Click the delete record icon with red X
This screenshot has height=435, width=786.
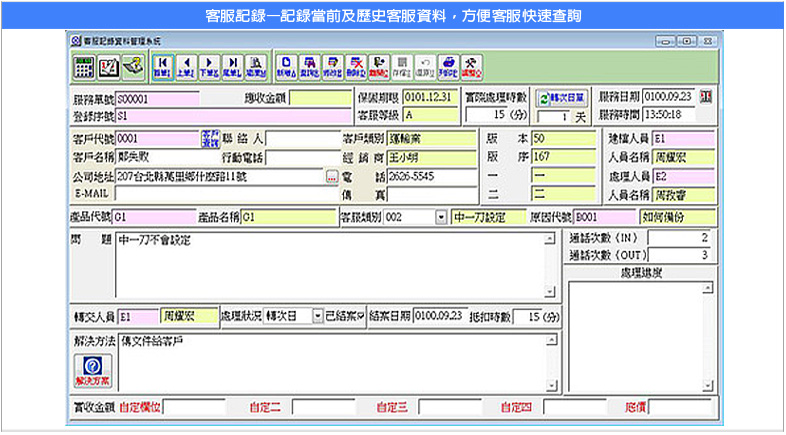pos(354,67)
